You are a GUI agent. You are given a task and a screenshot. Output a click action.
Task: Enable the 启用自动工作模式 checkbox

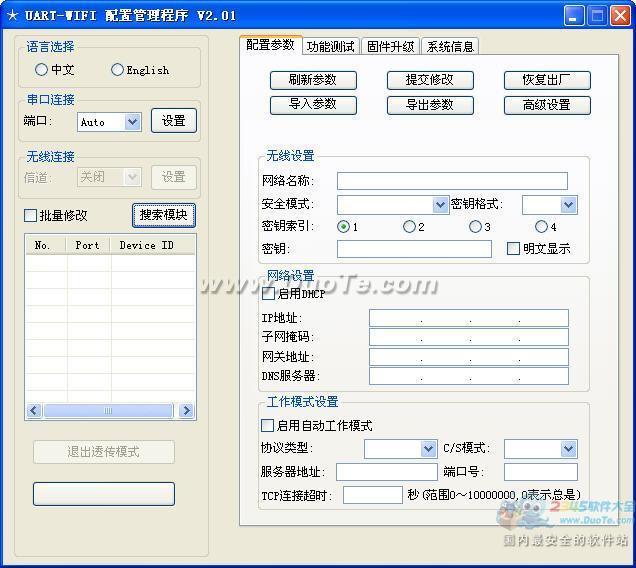[267, 425]
